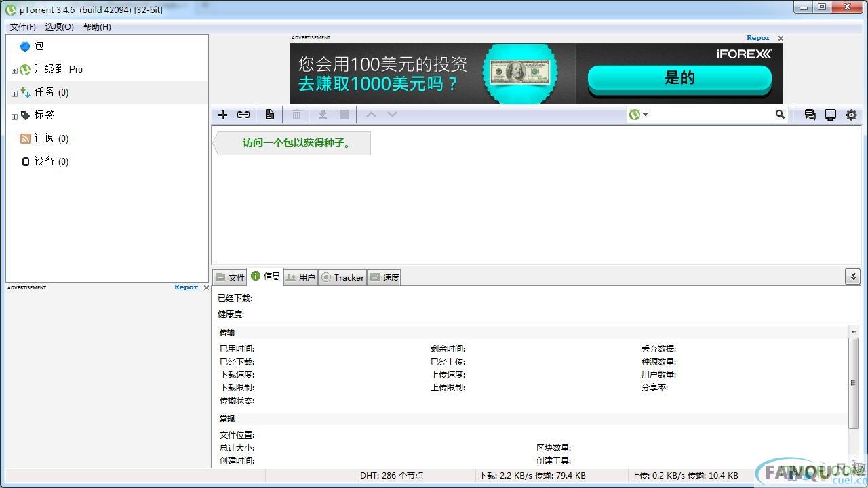Switch to the Tracker tab

(x=342, y=277)
